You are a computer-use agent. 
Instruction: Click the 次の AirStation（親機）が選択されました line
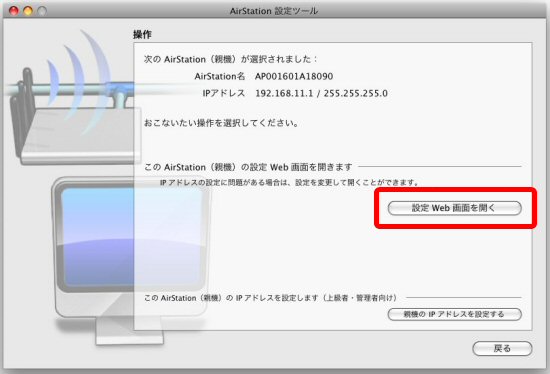click(x=230, y=59)
